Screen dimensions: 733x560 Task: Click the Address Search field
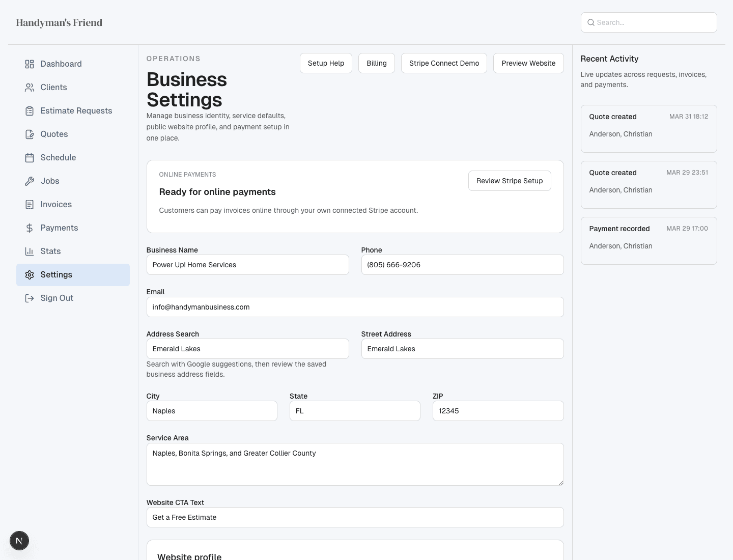(x=248, y=349)
